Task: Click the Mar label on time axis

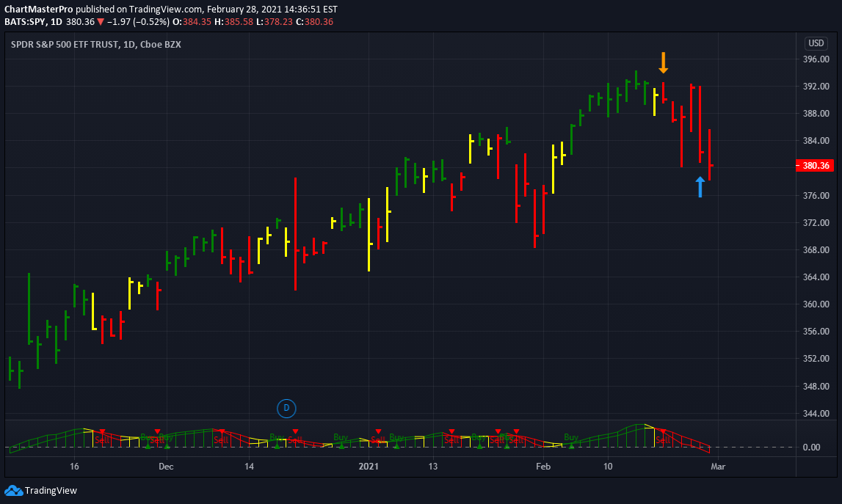Action: tap(718, 467)
